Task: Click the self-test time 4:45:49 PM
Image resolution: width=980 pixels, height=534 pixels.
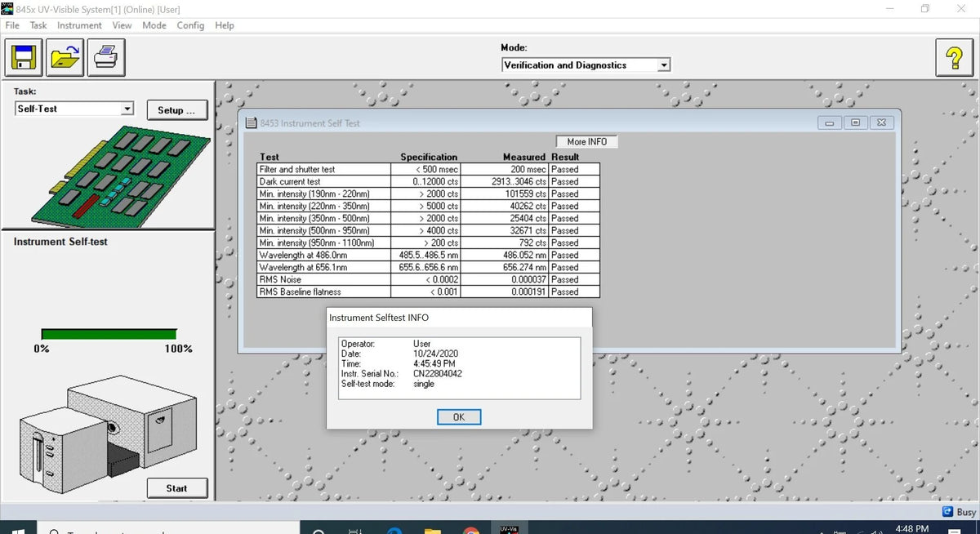Action: click(434, 363)
